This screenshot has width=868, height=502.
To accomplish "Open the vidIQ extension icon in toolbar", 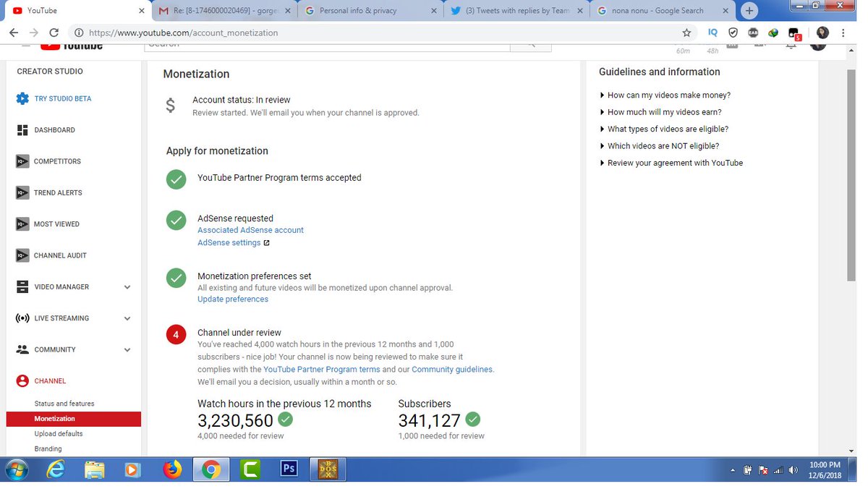I will tap(712, 33).
